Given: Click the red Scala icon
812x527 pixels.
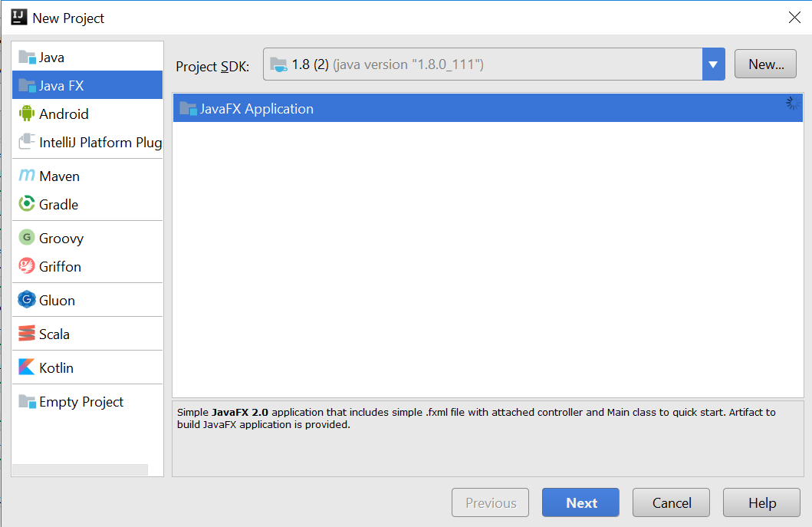Looking at the screenshot, I should [27, 333].
